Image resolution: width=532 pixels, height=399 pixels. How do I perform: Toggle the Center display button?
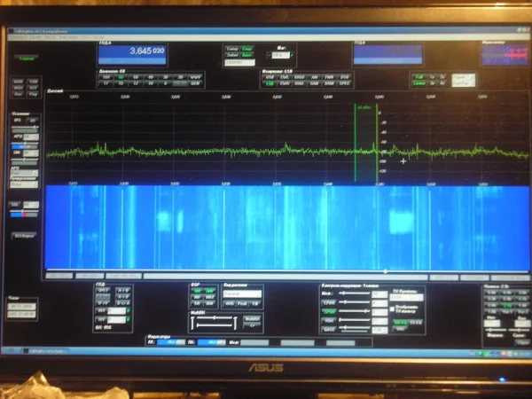419,83
